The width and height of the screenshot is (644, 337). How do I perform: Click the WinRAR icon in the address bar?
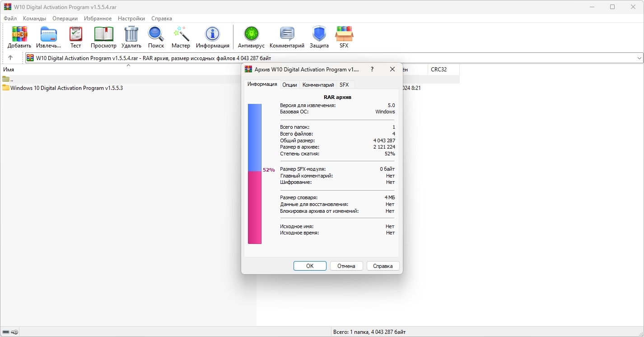[x=30, y=58]
